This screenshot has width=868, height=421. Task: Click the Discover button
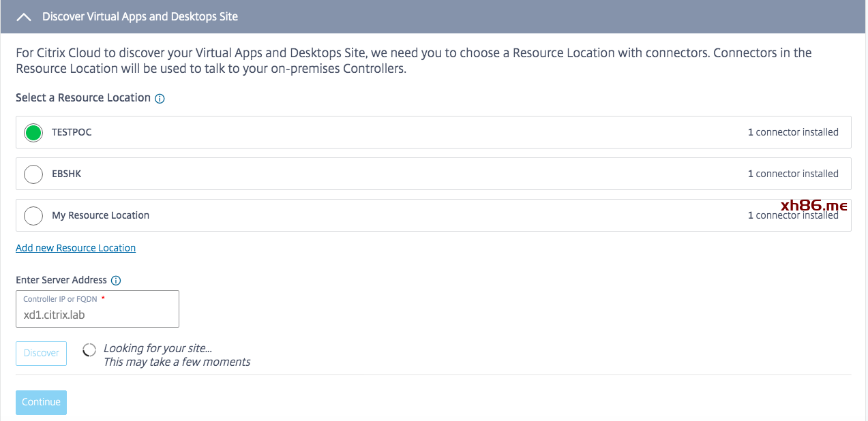tap(41, 353)
